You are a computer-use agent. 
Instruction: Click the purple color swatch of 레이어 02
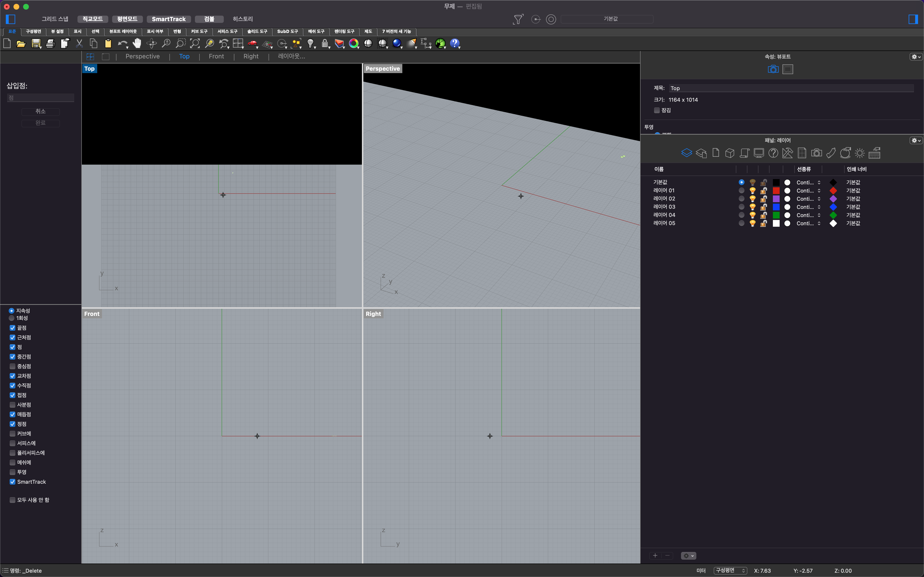(776, 199)
